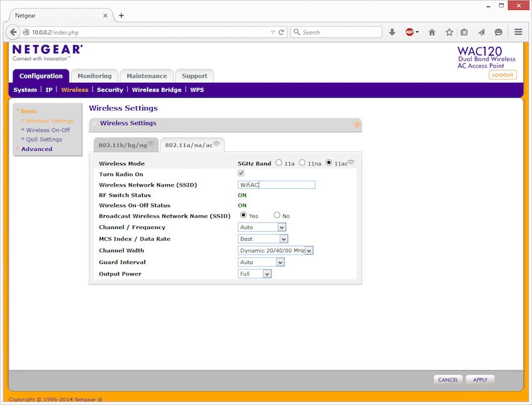
Task: Open the Output Power dropdown
Action: click(255, 274)
